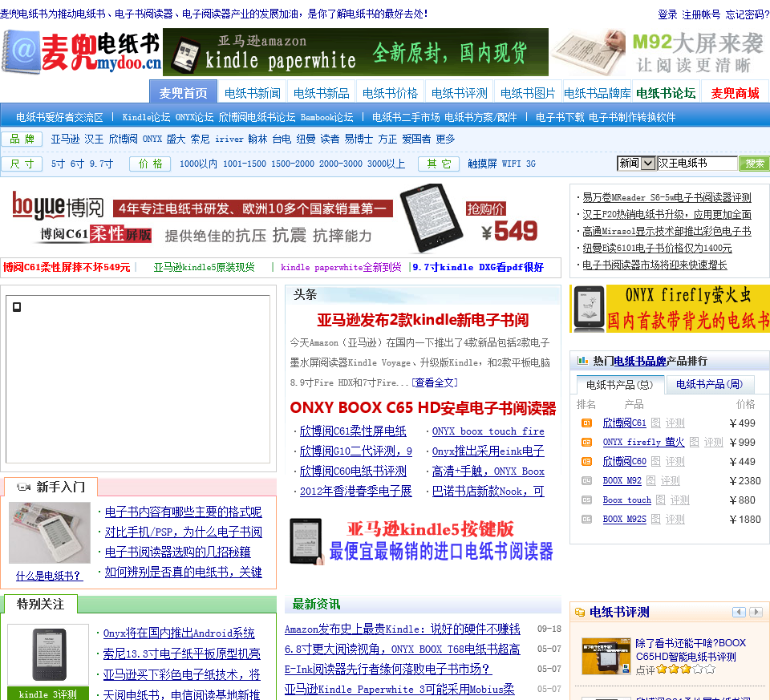This screenshot has height=700, width=770.
Task: Open the 电纸书品牌库 navigation tab
Action: tap(597, 93)
